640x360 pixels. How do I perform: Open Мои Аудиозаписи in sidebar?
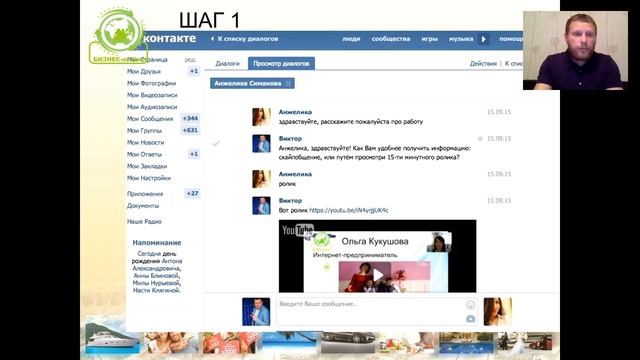click(x=152, y=107)
